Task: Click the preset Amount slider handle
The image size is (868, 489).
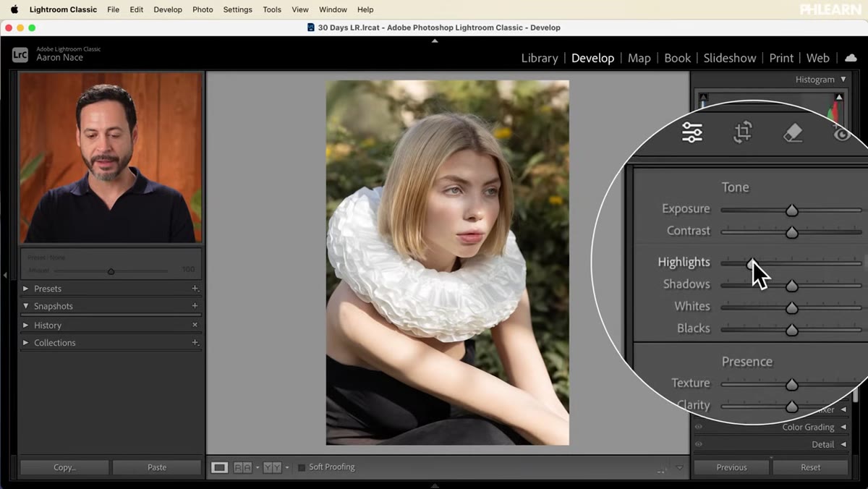Action: point(111,271)
